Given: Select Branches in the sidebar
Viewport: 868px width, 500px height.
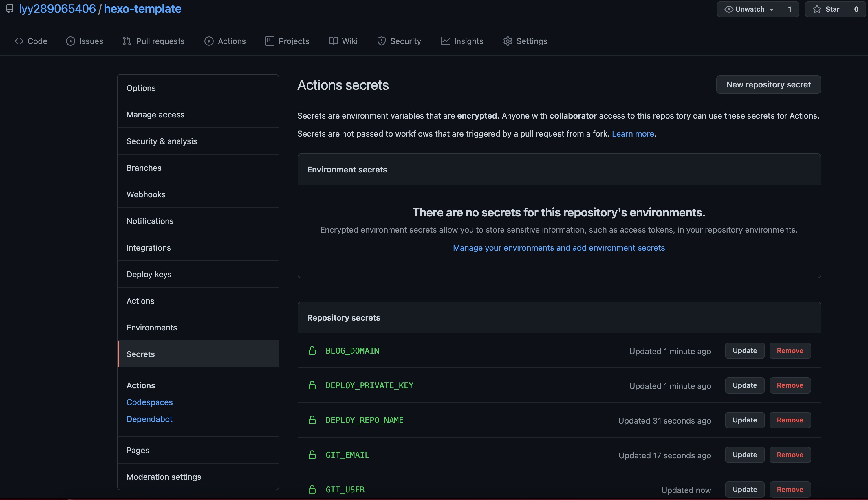Looking at the screenshot, I should (198, 168).
